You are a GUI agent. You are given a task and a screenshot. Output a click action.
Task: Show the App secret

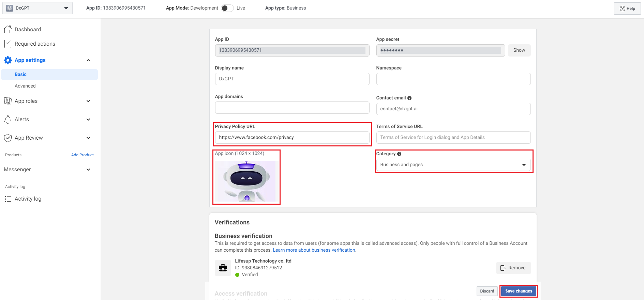[519, 50]
